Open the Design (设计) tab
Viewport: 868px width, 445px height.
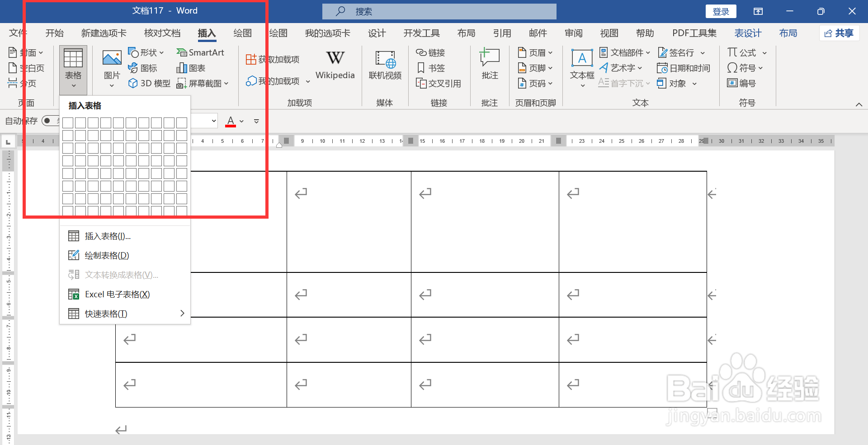click(377, 33)
